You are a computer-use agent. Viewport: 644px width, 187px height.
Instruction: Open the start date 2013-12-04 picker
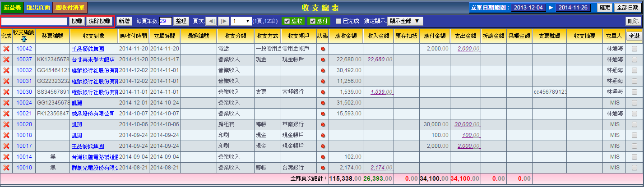pyautogui.click(x=527, y=8)
